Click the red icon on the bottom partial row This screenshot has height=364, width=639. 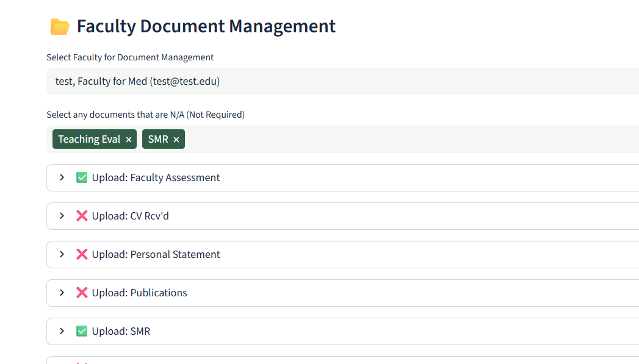82,363
